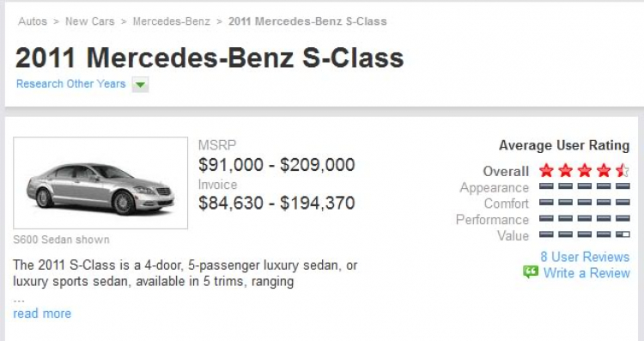The height and width of the screenshot is (341, 644).
Task: Navigate to Mercedes-Benz breadcrumb link
Action: tap(171, 21)
